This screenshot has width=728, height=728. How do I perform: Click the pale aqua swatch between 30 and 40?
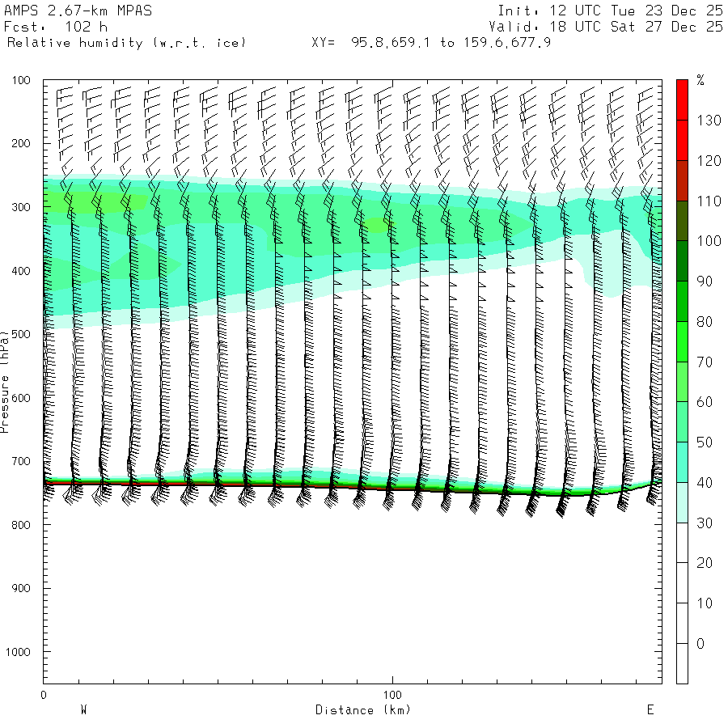[x=682, y=502]
